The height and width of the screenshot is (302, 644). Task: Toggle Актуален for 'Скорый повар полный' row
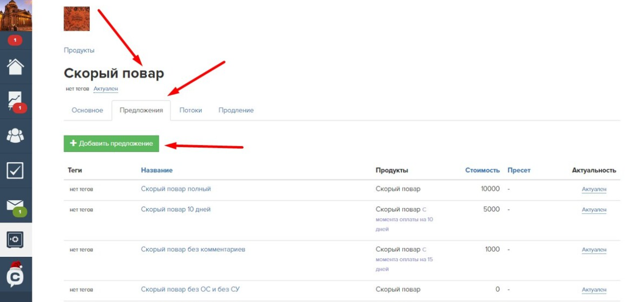tap(594, 190)
